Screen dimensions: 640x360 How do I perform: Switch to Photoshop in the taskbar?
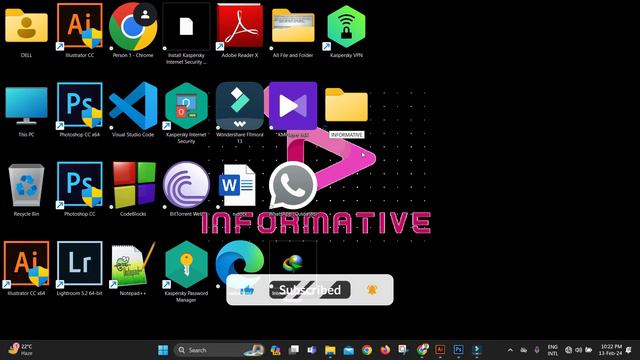click(458, 350)
